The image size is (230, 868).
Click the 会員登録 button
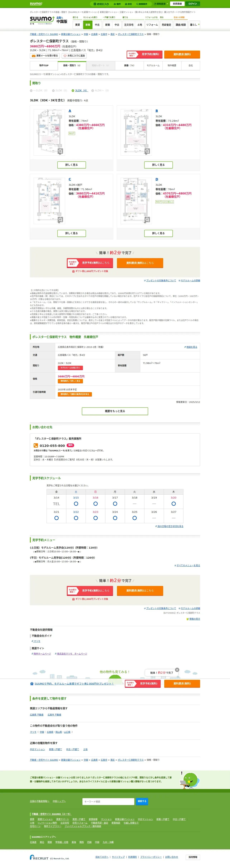point(177,4)
